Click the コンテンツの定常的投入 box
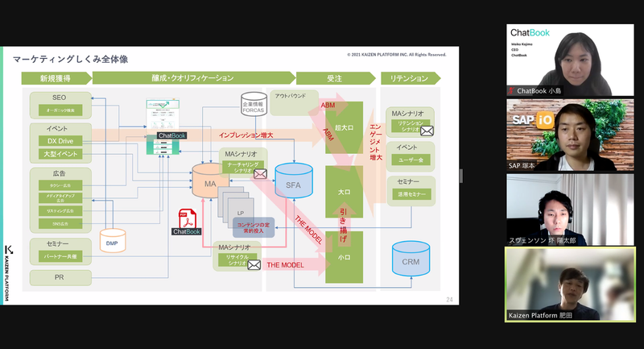The image size is (644, 349). 254,228
